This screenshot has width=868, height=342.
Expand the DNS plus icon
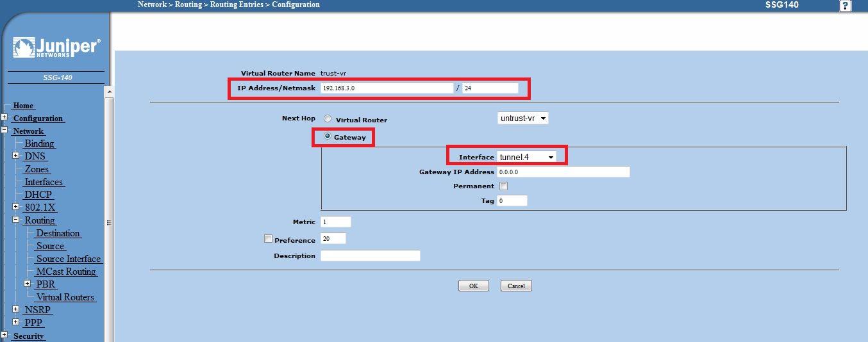point(16,156)
